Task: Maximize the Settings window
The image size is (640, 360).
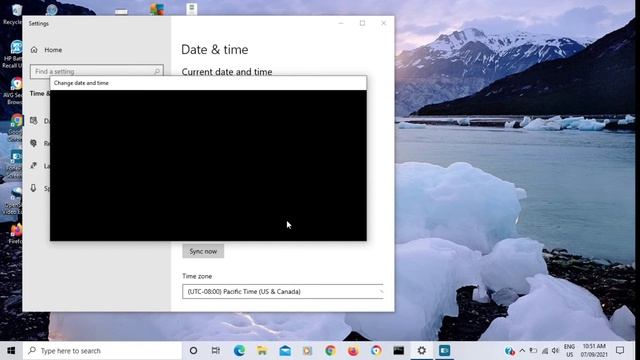Action: 362,23
